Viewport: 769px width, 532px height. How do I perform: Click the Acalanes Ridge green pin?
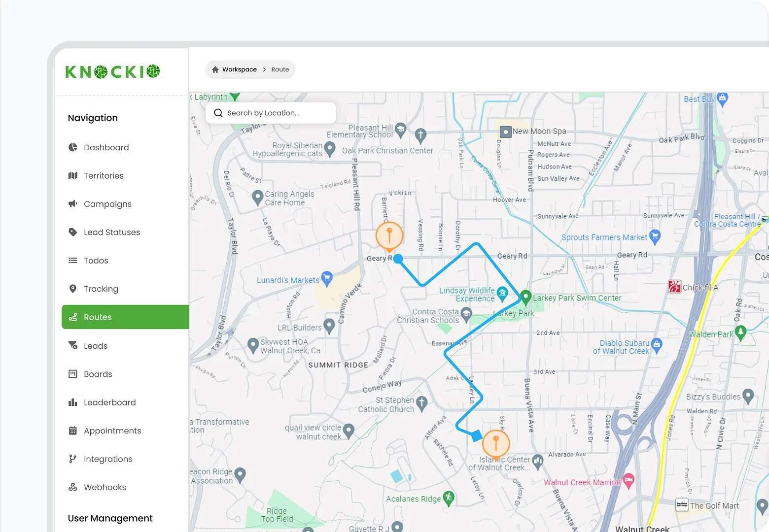coord(449,498)
